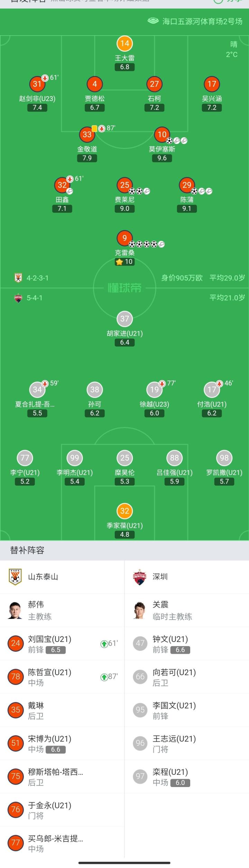
Task: Click Jin Jingdao's 7.9 rating box
Action: tap(87, 158)
